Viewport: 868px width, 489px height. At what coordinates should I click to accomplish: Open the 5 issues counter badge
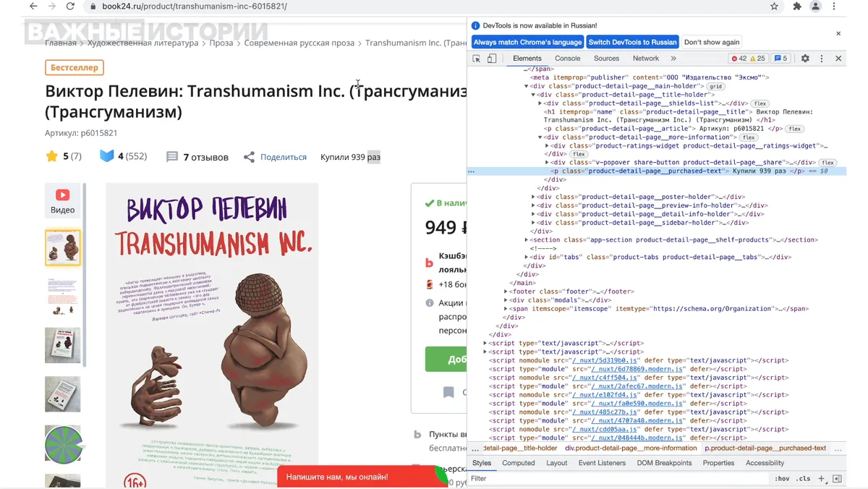(x=780, y=59)
